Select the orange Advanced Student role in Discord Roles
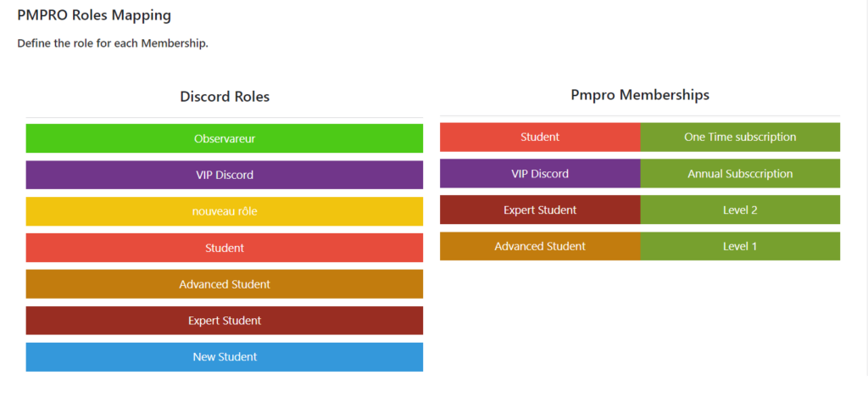This screenshot has height=403, width=868. [x=224, y=284]
